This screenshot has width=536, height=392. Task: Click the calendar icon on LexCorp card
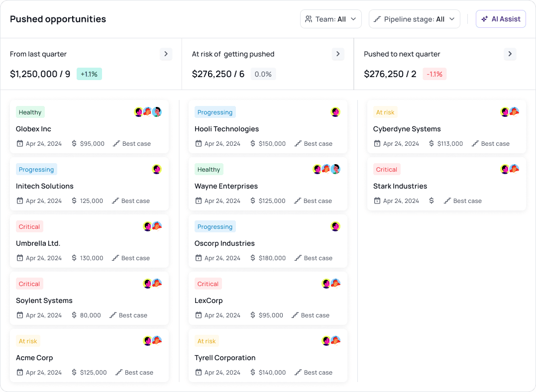coord(199,315)
